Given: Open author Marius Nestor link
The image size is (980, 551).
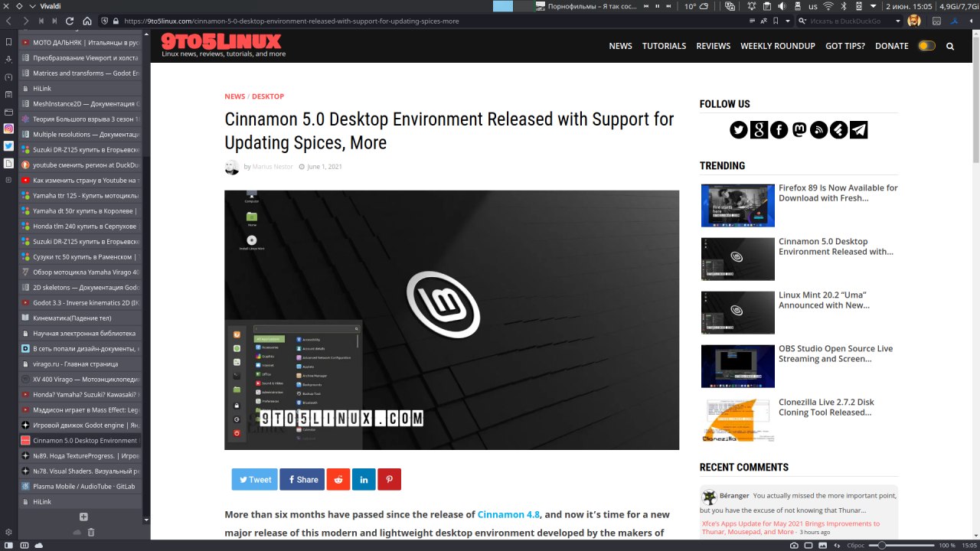Looking at the screenshot, I should coord(273,167).
